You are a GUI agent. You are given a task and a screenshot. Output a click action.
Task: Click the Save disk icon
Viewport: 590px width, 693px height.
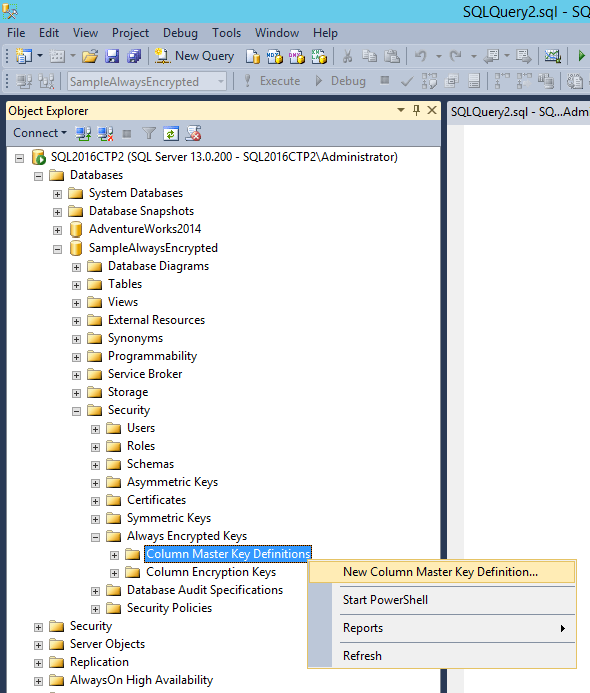tap(112, 56)
